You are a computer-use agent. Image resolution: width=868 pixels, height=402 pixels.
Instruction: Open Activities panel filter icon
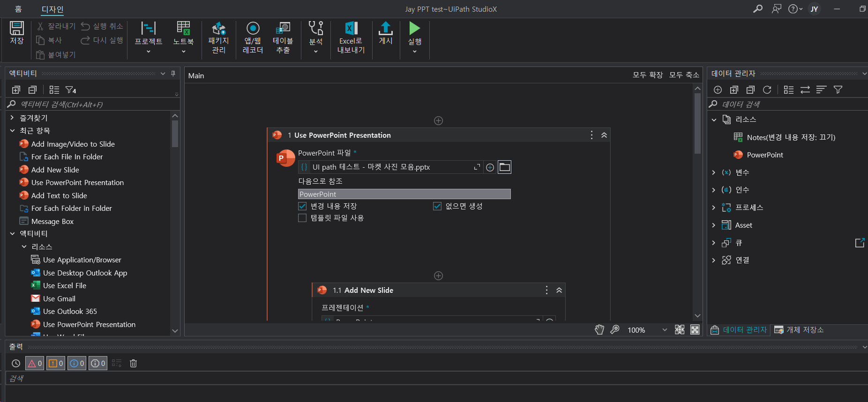[71, 89]
